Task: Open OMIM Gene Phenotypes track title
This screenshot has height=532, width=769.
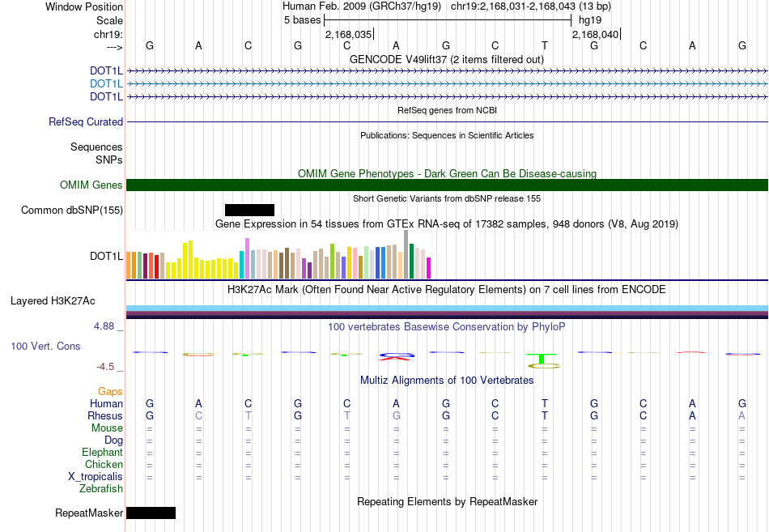Action: 447,173
